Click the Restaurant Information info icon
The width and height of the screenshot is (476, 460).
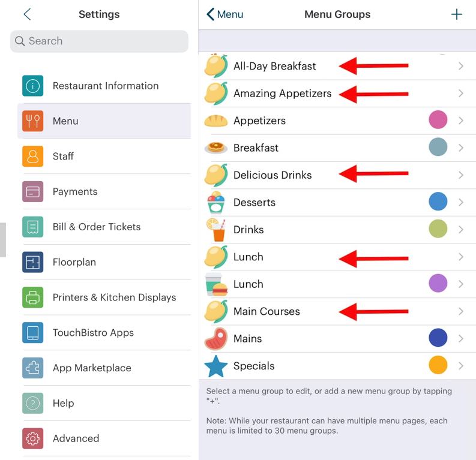pos(33,86)
